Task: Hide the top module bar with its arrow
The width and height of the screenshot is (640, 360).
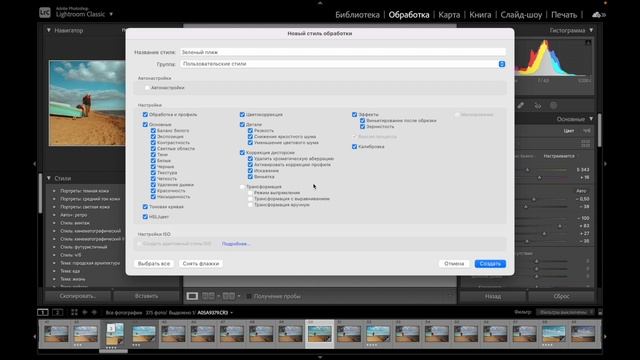Action: coord(320,2)
